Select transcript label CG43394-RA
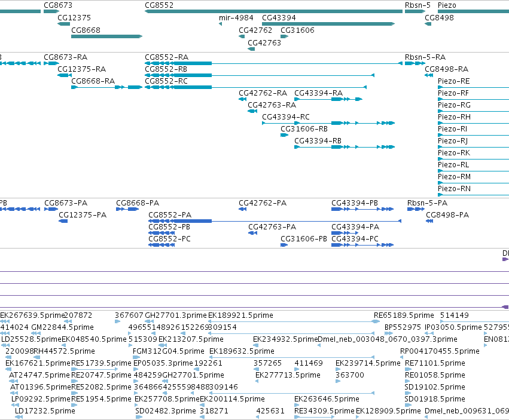 [318, 93]
